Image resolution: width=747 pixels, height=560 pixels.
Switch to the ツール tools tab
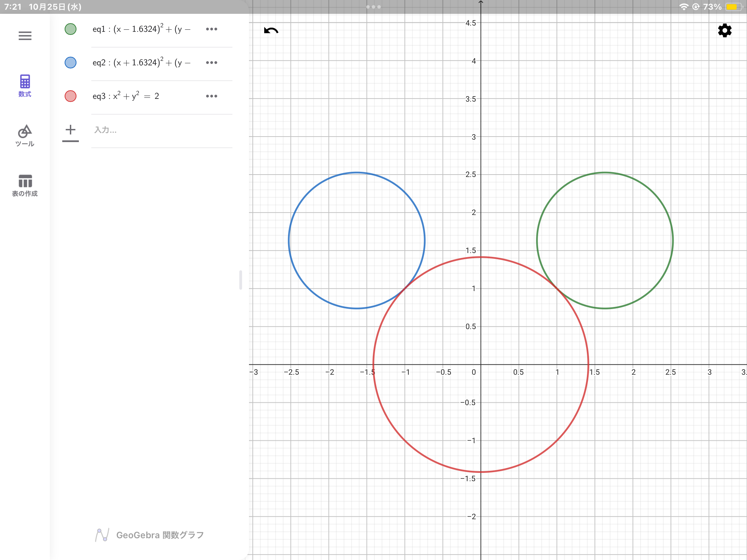[25, 136]
